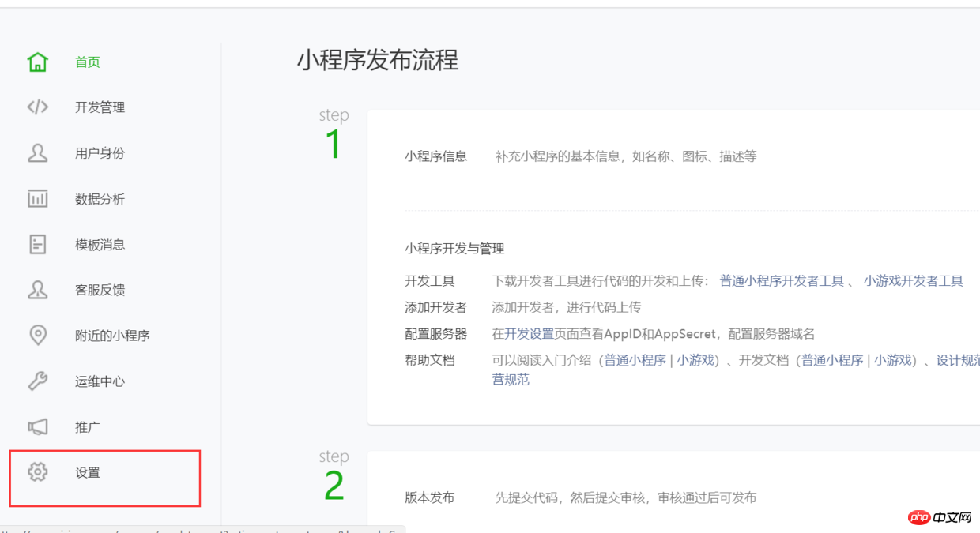The height and width of the screenshot is (533, 980).
Task: Open the 普通小程序开发者工具 link
Action: coord(782,281)
